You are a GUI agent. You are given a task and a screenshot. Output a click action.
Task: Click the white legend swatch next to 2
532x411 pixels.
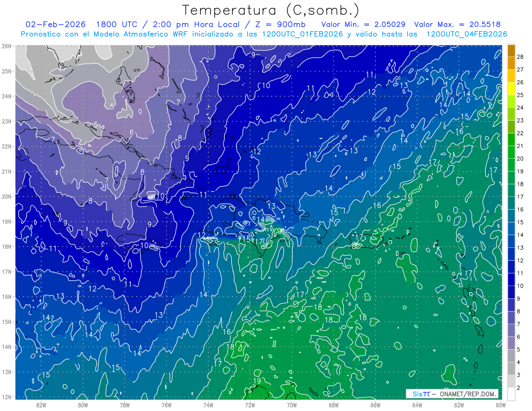511,394
